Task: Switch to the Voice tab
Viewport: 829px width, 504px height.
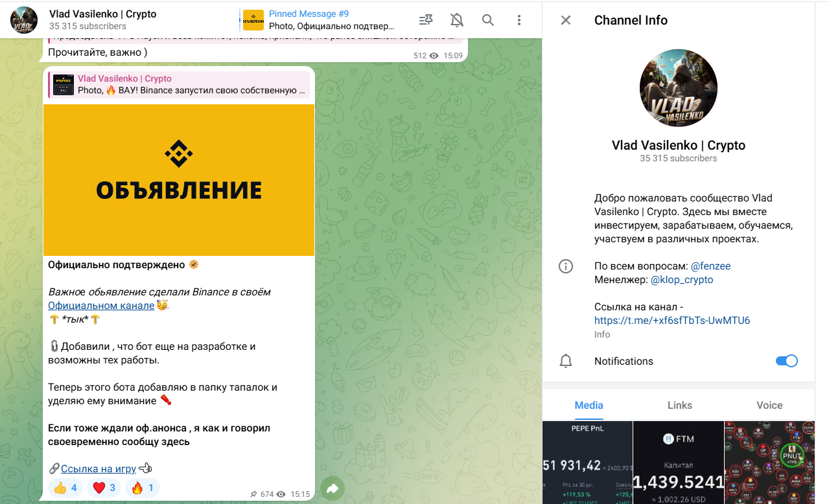Action: point(769,405)
